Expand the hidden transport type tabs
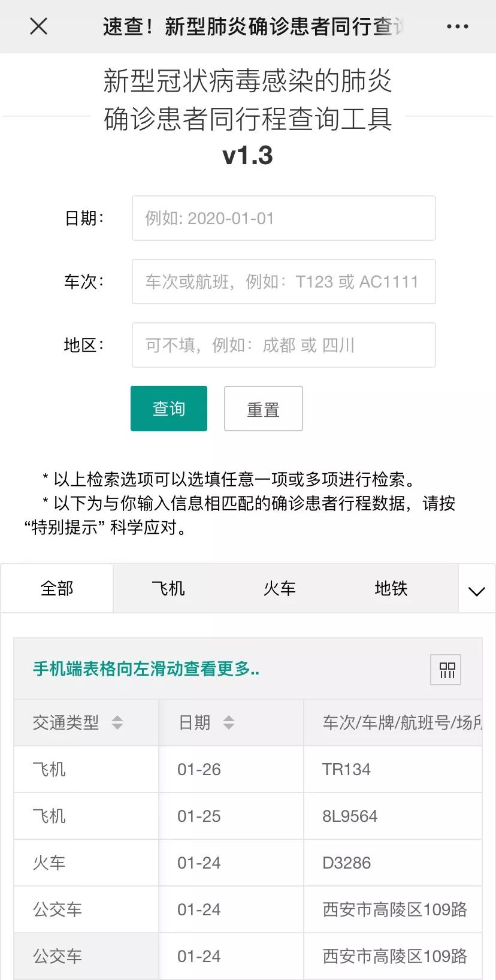 point(476,592)
